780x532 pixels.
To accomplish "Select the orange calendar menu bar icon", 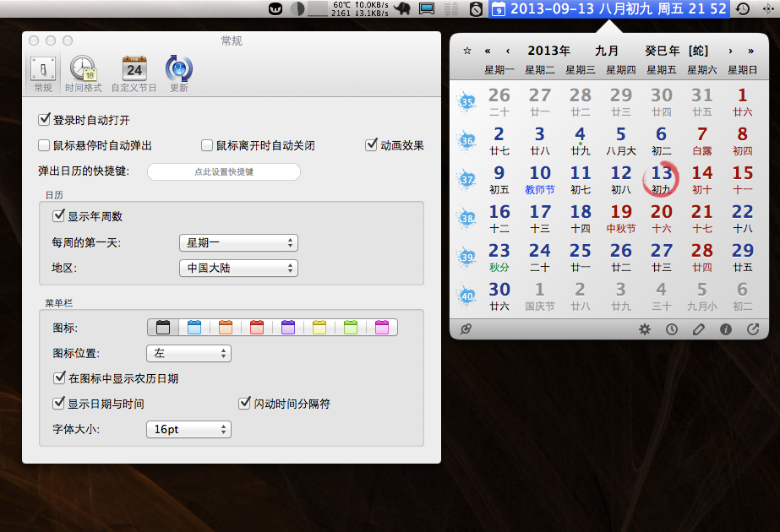I will pos(226,327).
